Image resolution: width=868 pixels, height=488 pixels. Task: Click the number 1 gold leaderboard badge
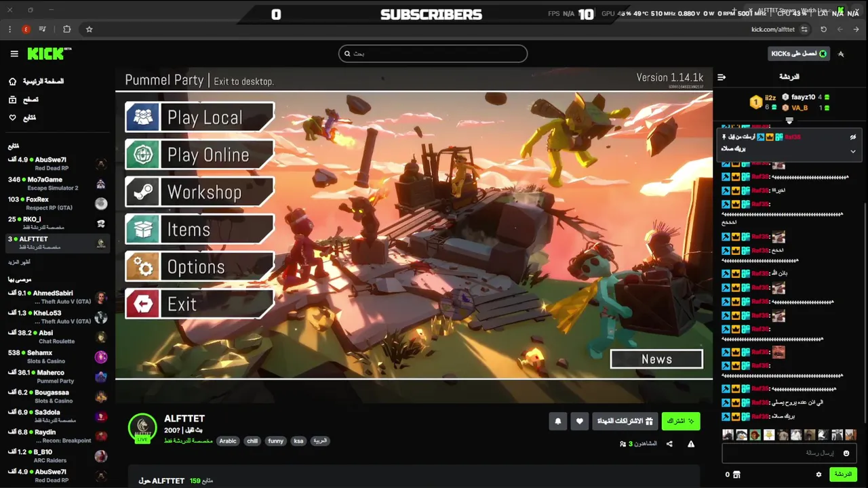pyautogui.click(x=756, y=102)
